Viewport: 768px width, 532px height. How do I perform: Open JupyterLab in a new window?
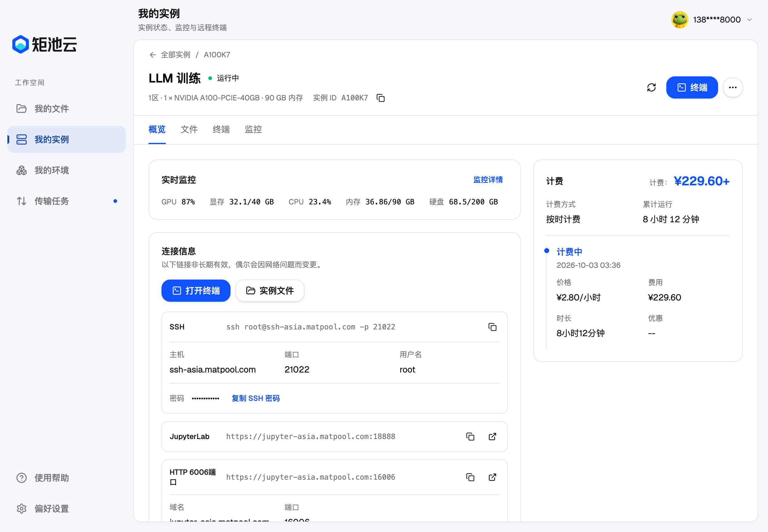pyautogui.click(x=492, y=437)
